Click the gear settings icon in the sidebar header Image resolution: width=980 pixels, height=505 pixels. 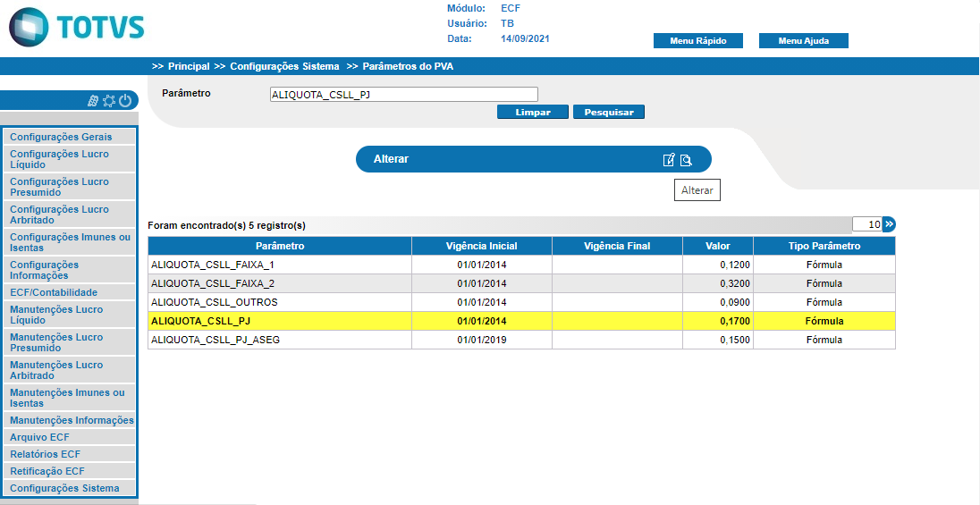pyautogui.click(x=109, y=100)
